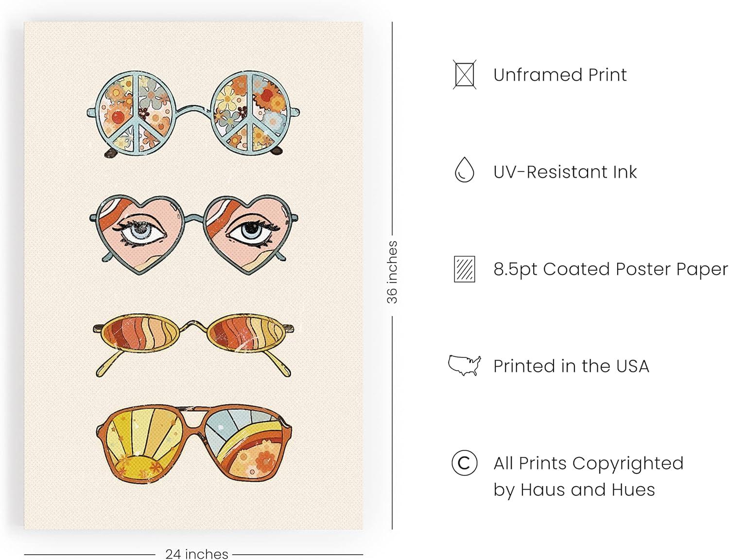The width and height of the screenshot is (729, 560).
Task: Click the "8.5pt Coated Poster Paper" text
Action: click(610, 269)
